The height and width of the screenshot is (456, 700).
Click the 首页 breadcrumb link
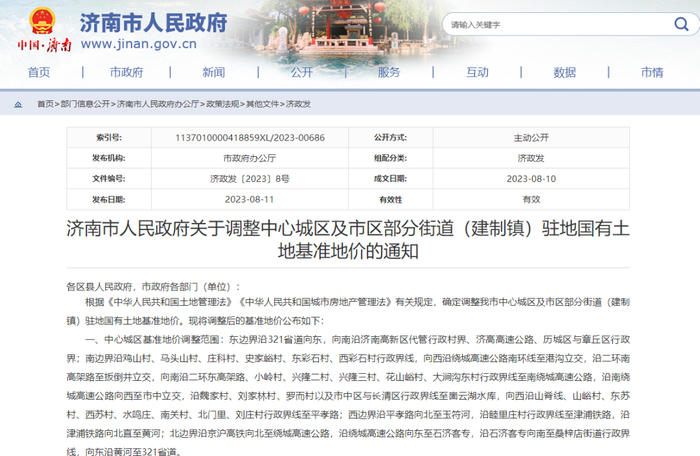[x=45, y=104]
